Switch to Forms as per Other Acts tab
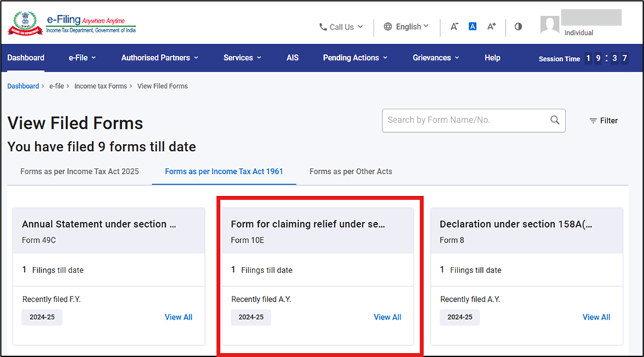This screenshot has width=644, height=357. (350, 171)
